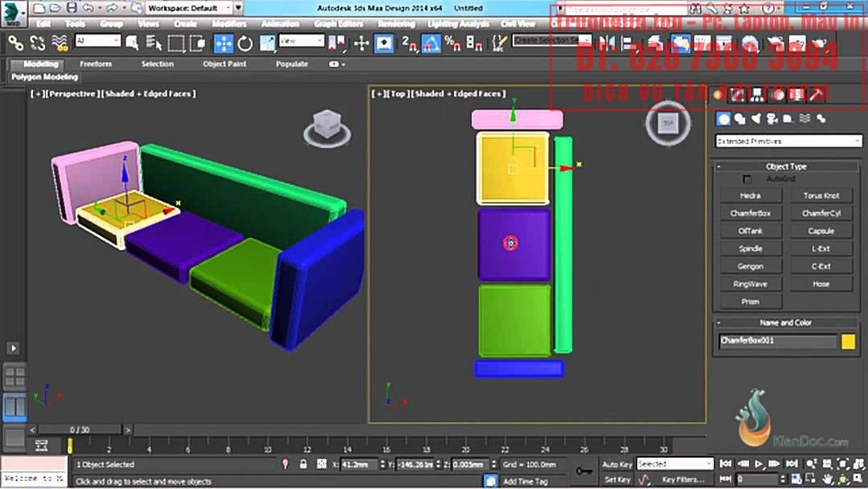
Task: Open the Geometry category in the Create panel
Action: click(723, 119)
